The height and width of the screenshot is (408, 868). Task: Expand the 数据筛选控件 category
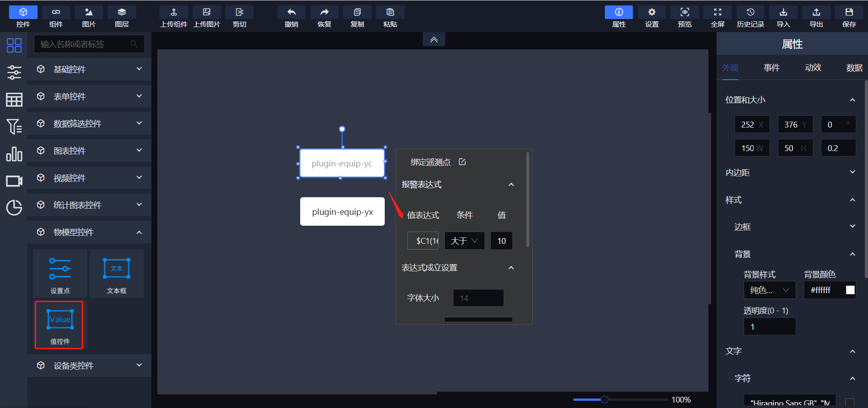tap(90, 123)
